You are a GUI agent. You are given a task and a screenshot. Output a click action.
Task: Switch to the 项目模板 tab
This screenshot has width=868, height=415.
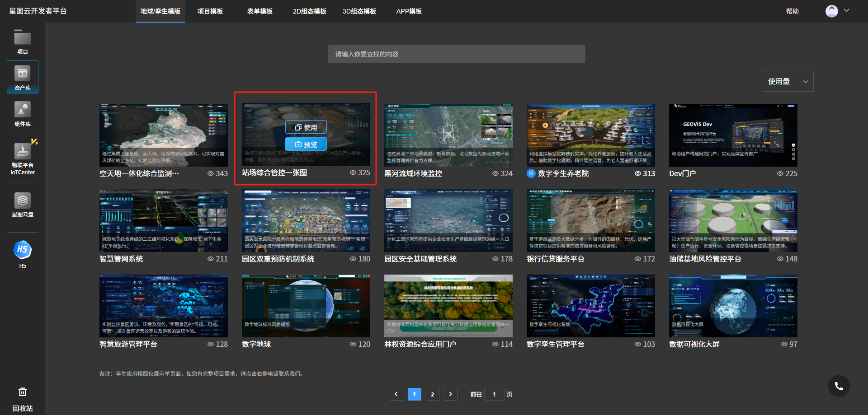[210, 11]
